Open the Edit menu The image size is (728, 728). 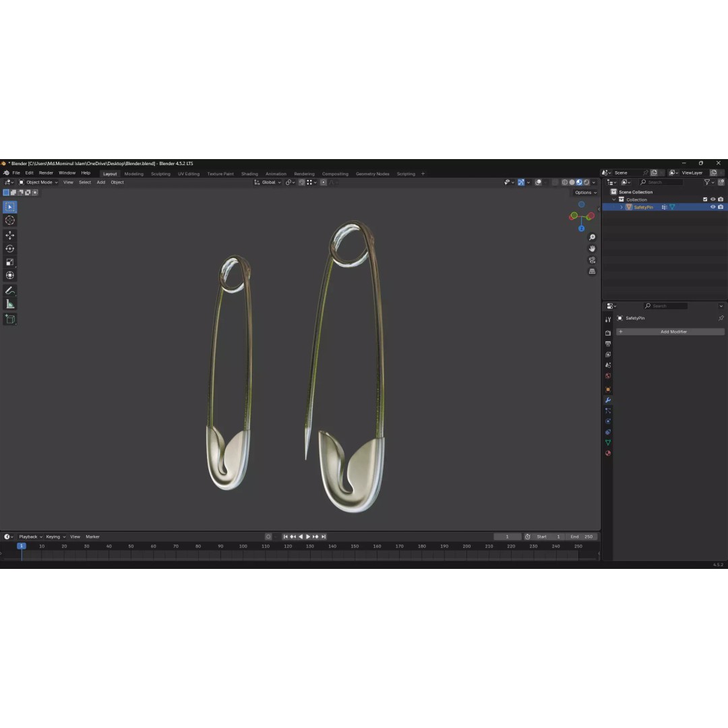29,173
